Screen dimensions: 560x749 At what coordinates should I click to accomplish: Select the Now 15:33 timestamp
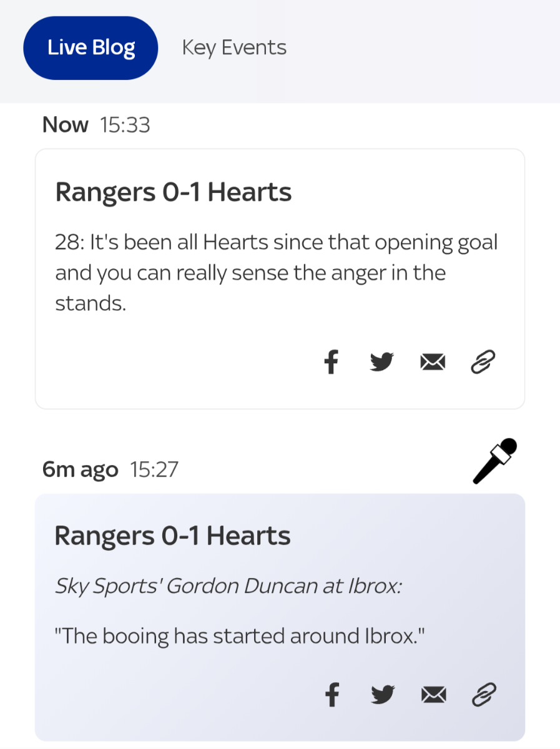click(96, 125)
